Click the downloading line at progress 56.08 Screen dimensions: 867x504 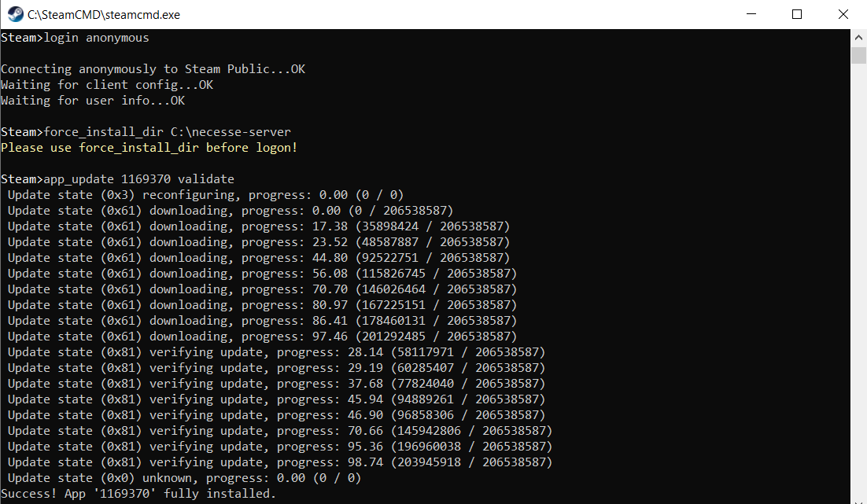[263, 274]
